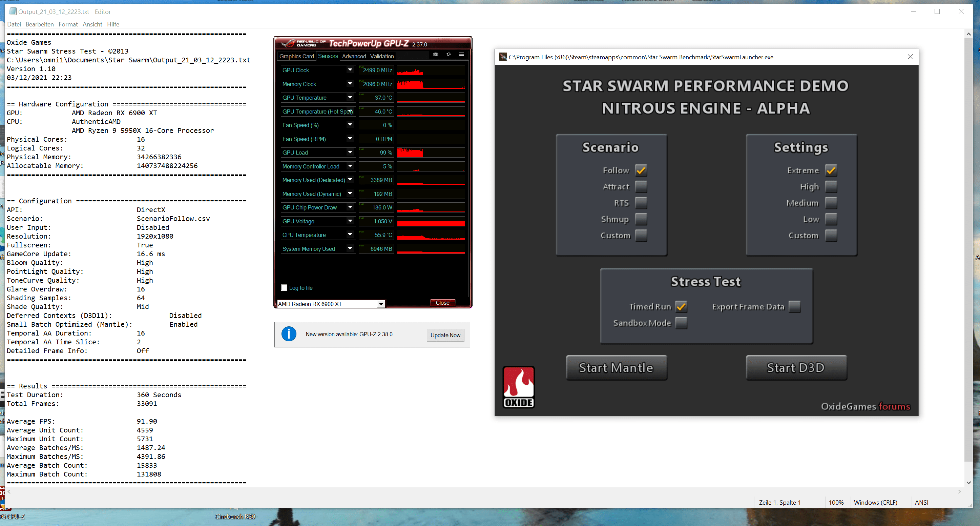Enable Sandbox Mode checkbox

pos(681,323)
